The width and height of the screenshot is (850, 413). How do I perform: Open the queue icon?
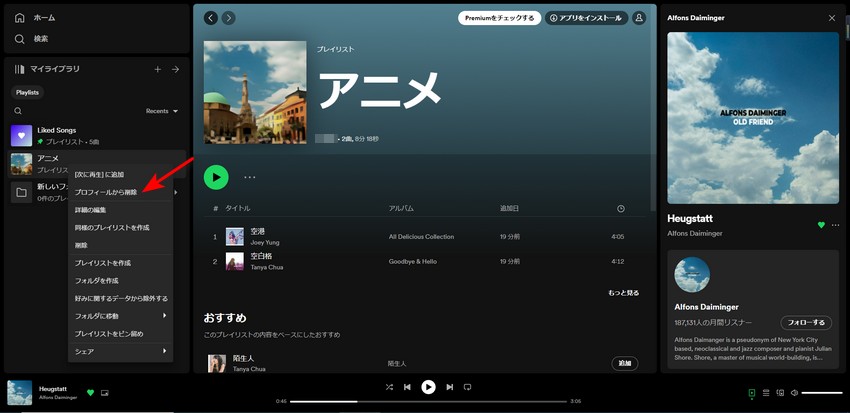click(766, 393)
